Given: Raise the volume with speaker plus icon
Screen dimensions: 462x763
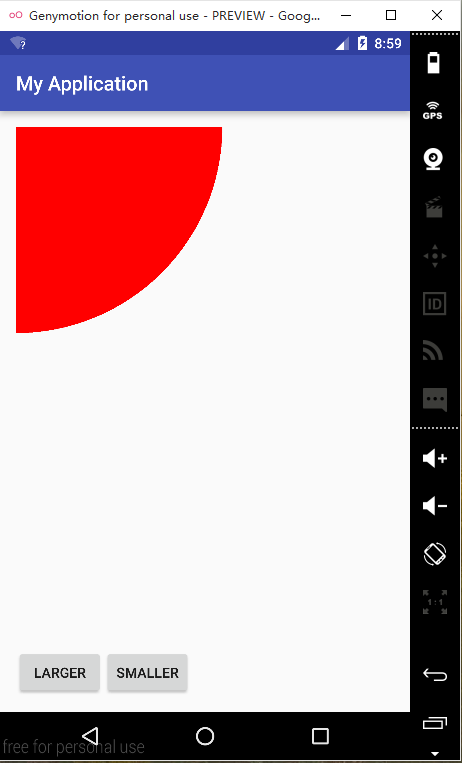Looking at the screenshot, I should point(435,458).
